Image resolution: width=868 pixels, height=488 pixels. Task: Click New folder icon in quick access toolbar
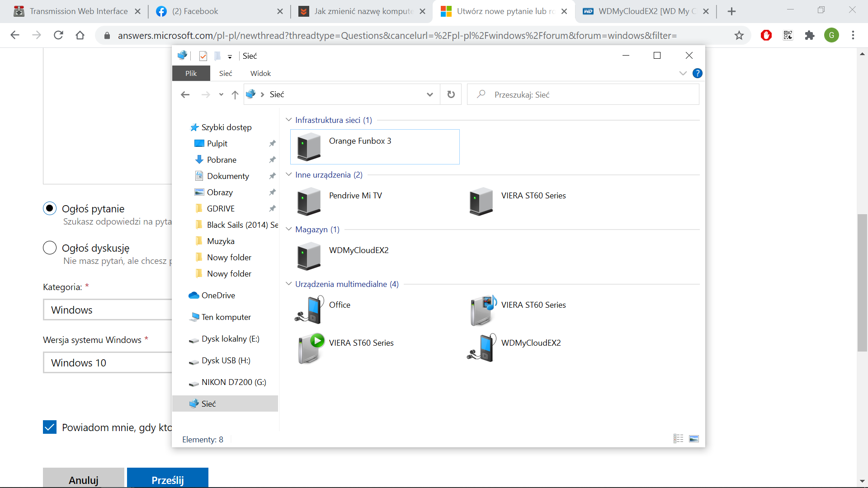point(217,56)
